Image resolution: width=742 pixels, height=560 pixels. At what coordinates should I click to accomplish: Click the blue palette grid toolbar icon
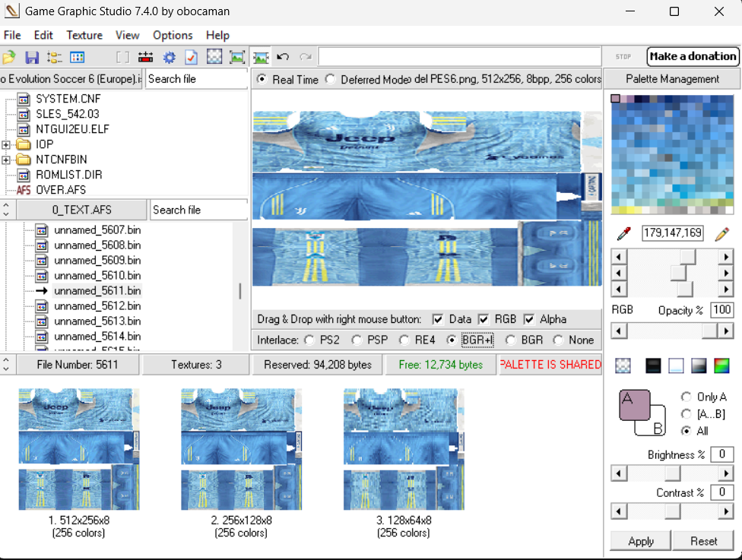tap(77, 58)
